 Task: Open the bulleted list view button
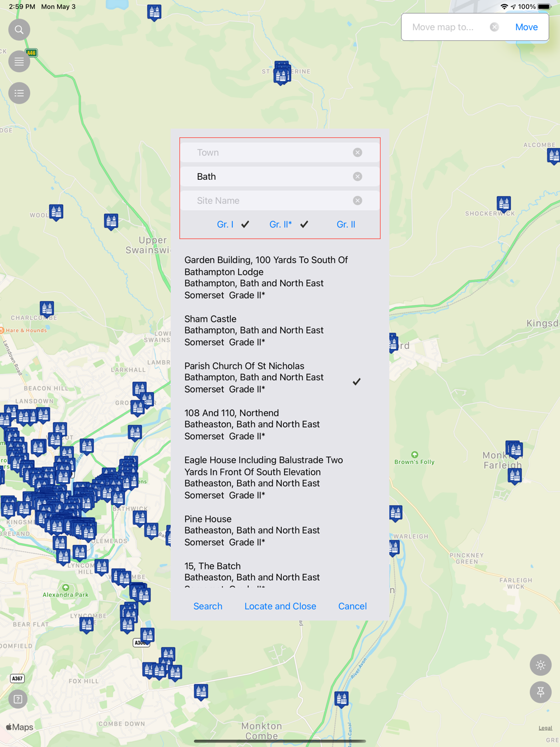click(x=19, y=94)
